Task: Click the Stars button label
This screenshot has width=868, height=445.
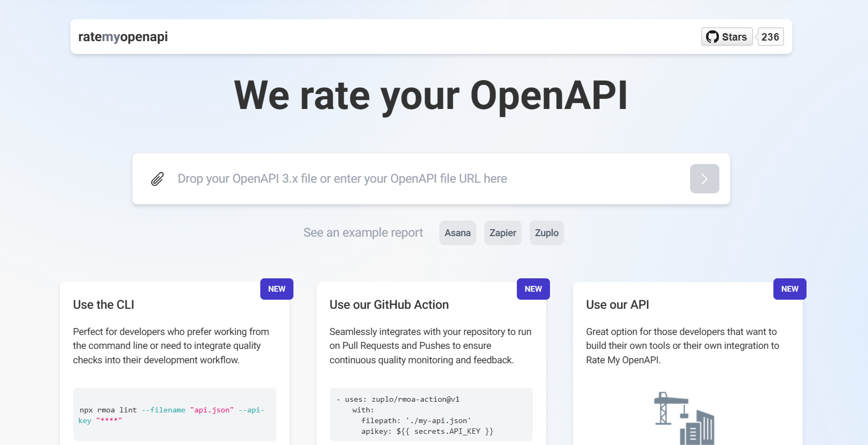Action: pos(734,37)
